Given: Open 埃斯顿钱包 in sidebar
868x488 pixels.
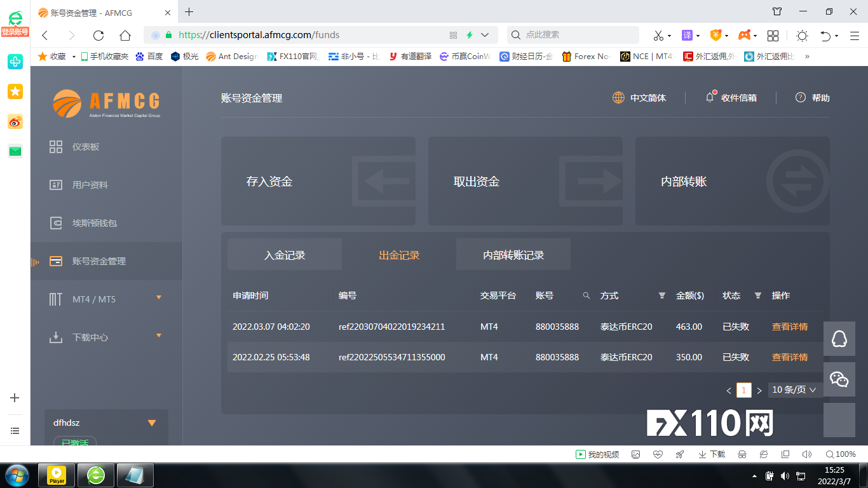Looking at the screenshot, I should pyautogui.click(x=95, y=223).
